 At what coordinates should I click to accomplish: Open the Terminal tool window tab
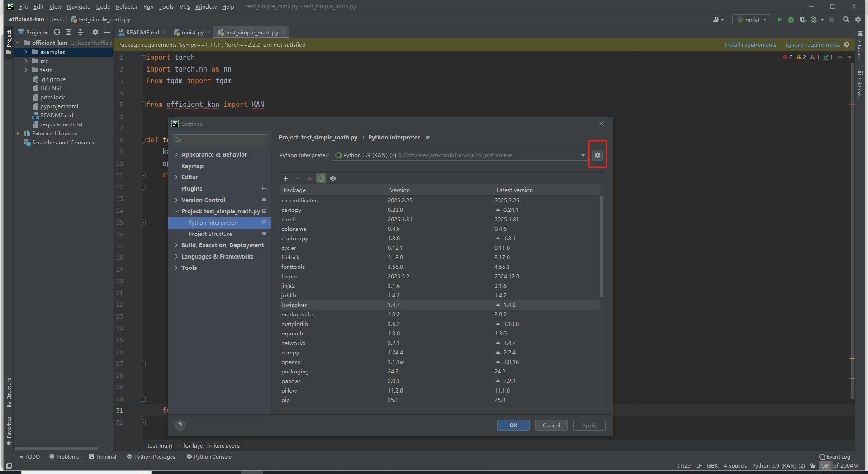point(103,457)
